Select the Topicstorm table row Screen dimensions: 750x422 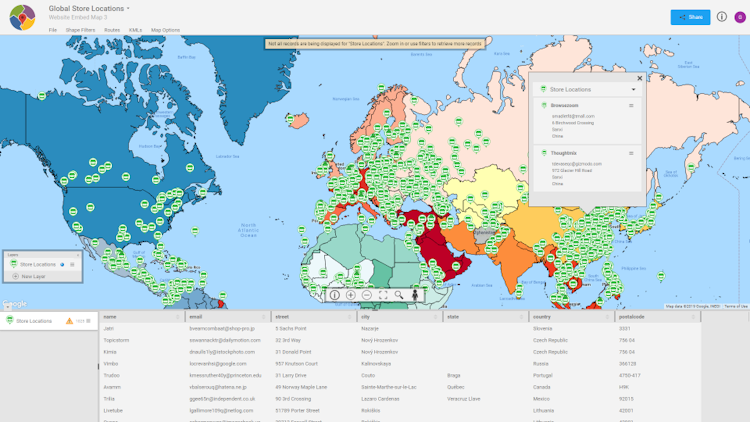coord(400,340)
